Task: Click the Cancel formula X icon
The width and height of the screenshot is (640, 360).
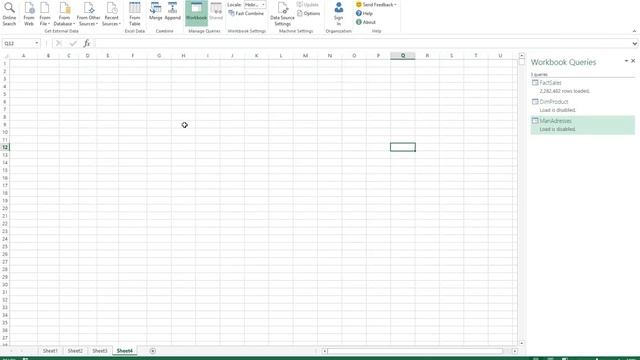Action: (59, 43)
